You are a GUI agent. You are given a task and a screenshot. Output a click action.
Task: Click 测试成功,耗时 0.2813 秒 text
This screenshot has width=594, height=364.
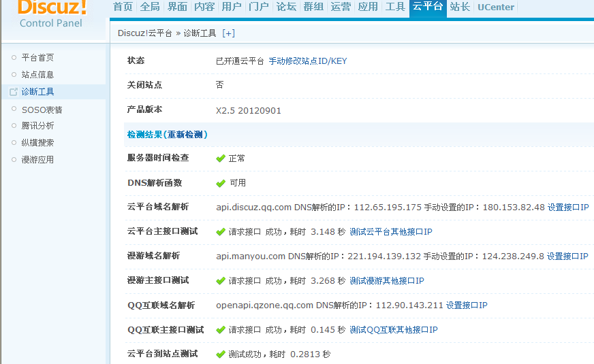(x=279, y=354)
